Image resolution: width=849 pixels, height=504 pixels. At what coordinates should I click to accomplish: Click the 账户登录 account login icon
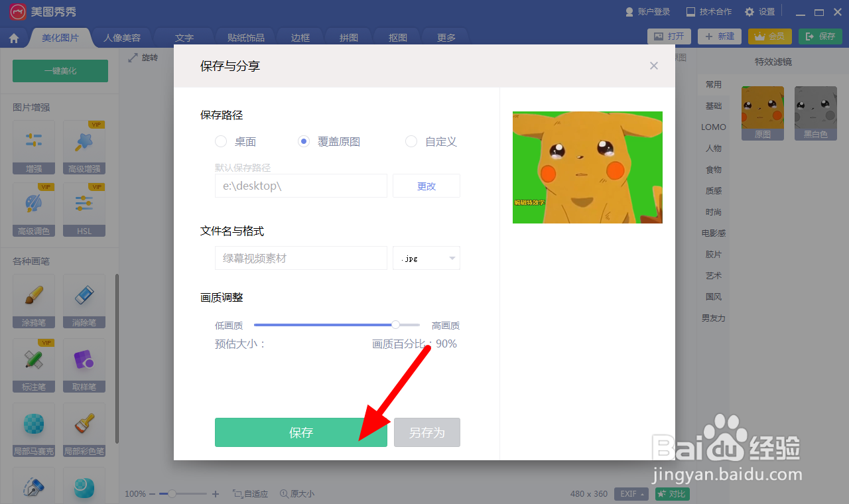[x=629, y=12]
